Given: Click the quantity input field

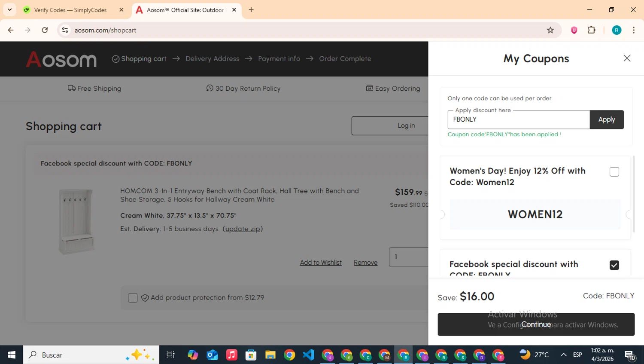Looking at the screenshot, I should (409, 257).
